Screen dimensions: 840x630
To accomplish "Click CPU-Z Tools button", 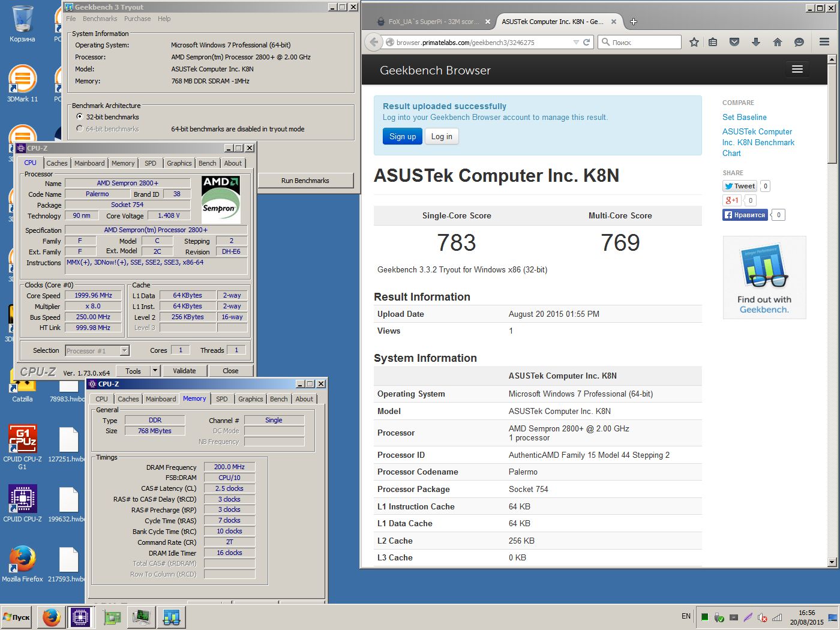I will 133,371.
